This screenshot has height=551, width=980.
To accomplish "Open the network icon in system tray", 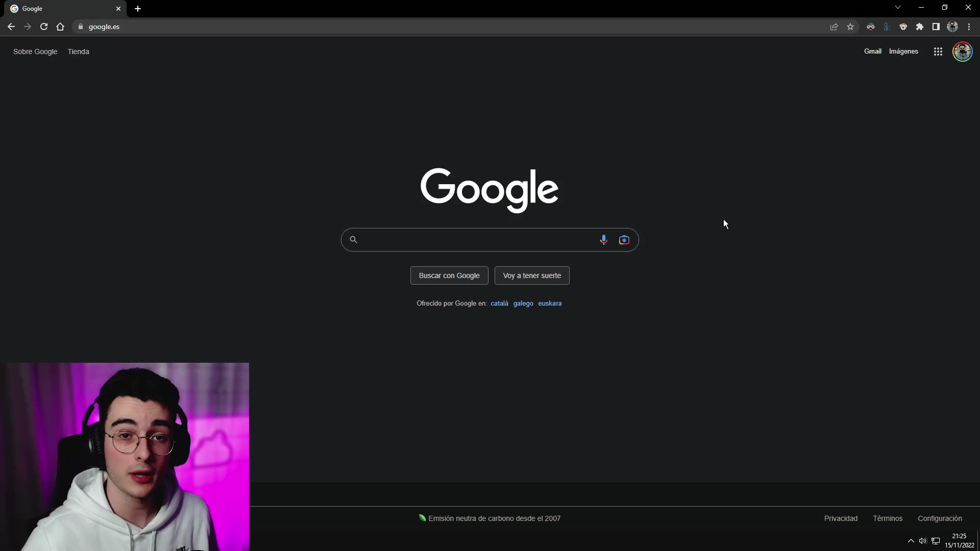I will (x=936, y=541).
